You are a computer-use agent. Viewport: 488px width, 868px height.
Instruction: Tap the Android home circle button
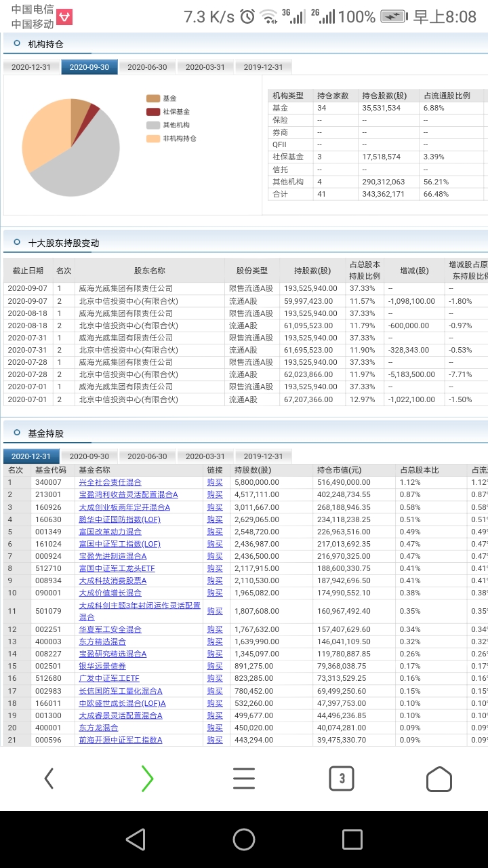coord(244,840)
